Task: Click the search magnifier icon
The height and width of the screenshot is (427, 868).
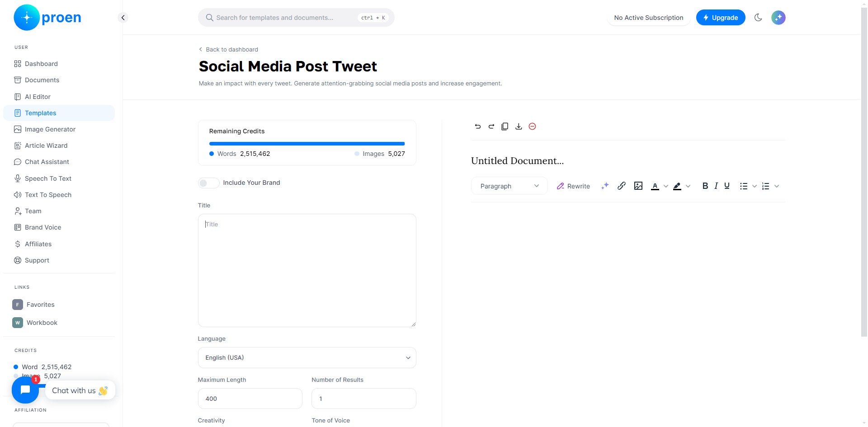Action: [209, 18]
